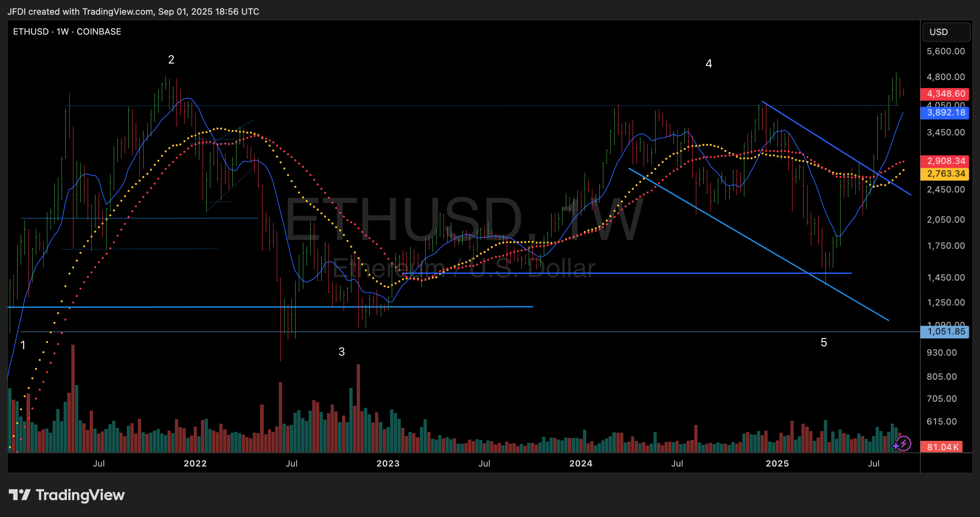Click the red 81.04K volume label
The width and height of the screenshot is (980, 517).
click(x=942, y=447)
